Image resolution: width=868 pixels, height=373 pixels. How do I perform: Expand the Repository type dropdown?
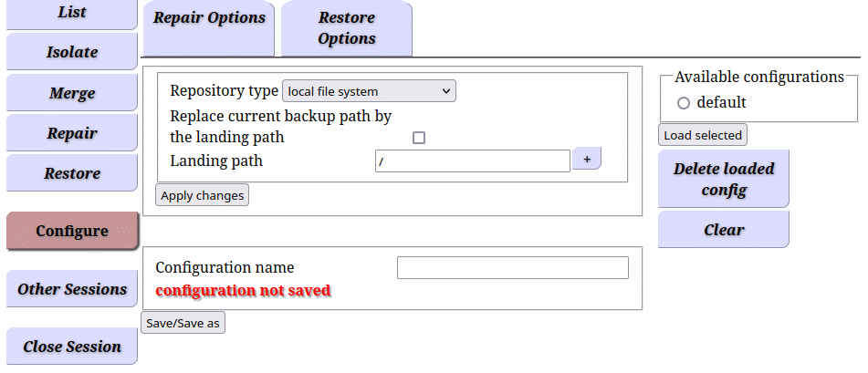(370, 91)
